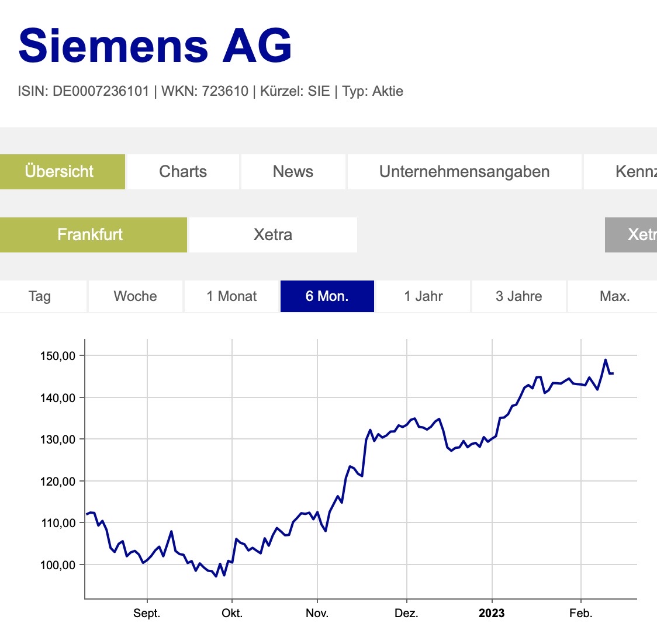Image resolution: width=657 pixels, height=644 pixels.
Task: Switch chart range to Woche
Action: (x=135, y=296)
